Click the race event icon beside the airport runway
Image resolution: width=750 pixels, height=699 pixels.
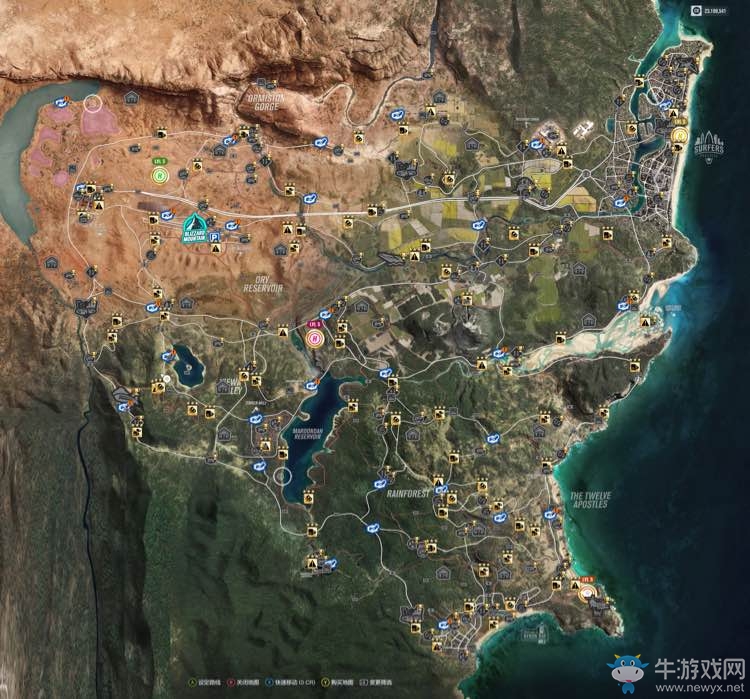pyautogui.click(x=536, y=144)
